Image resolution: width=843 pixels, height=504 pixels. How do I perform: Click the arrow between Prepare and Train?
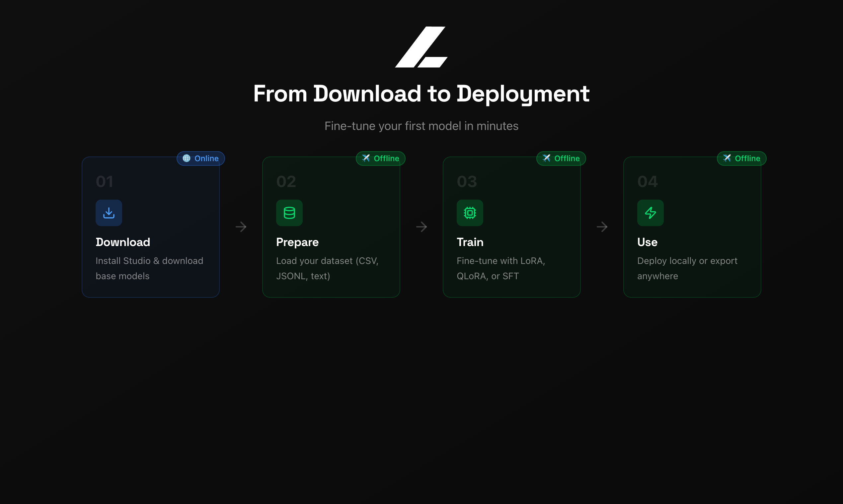tap(421, 227)
